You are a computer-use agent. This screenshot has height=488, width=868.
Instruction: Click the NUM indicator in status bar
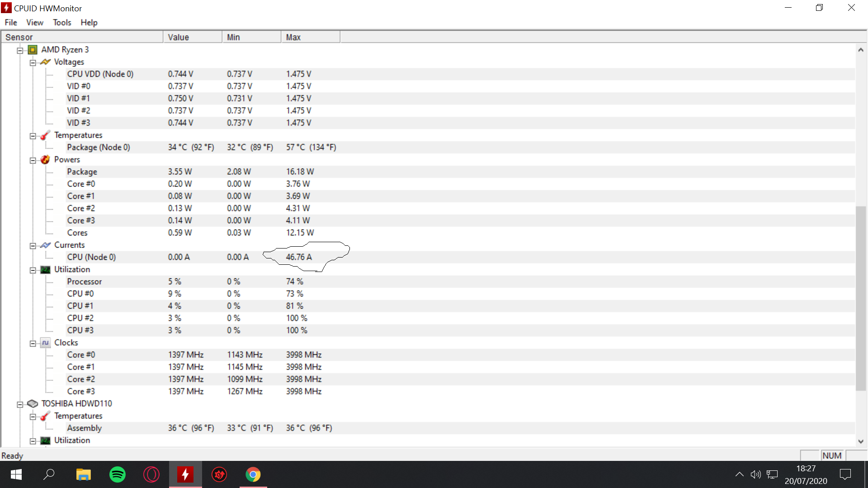click(x=832, y=455)
